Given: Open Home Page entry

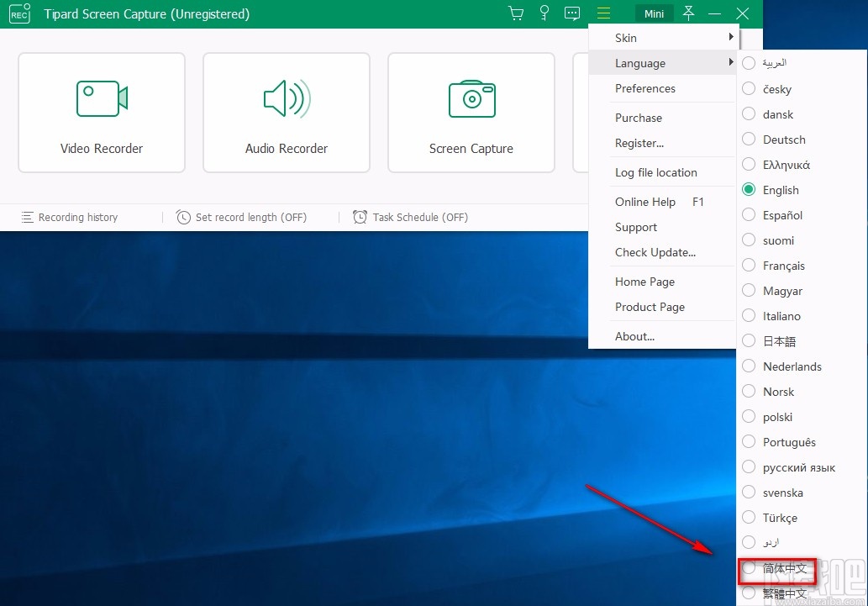Looking at the screenshot, I should point(662,282).
